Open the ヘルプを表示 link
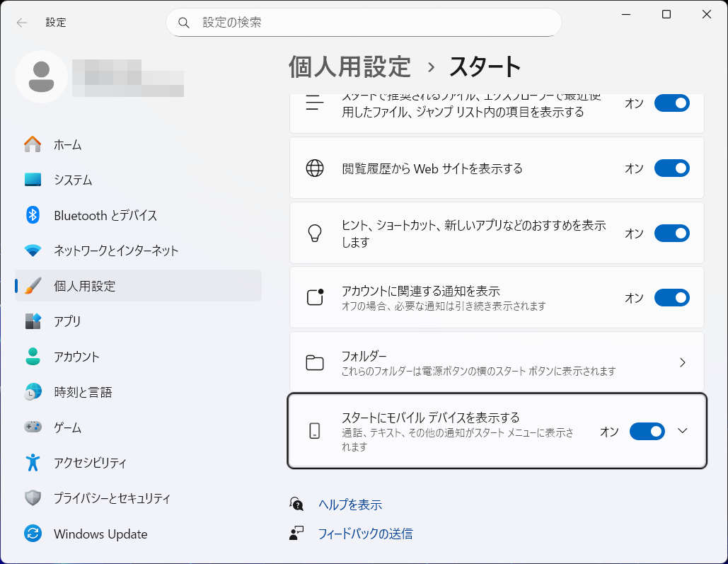This screenshot has width=728, height=564. pyautogui.click(x=350, y=505)
